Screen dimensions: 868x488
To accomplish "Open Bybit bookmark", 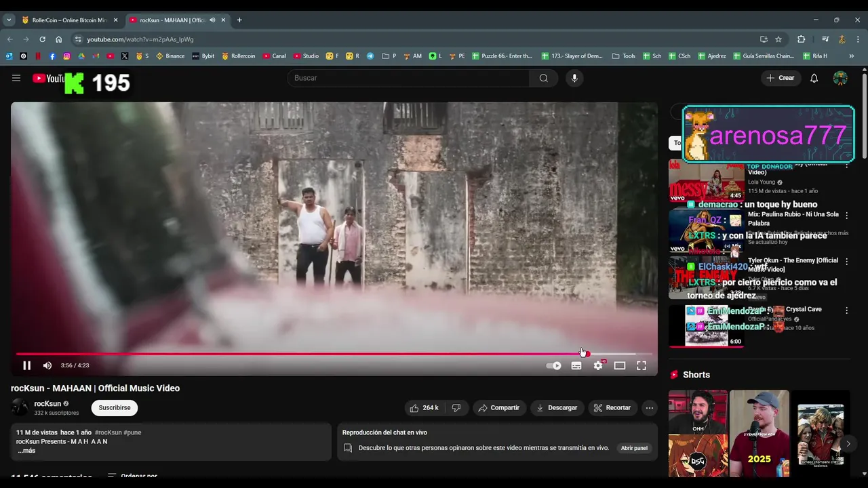I will point(203,56).
